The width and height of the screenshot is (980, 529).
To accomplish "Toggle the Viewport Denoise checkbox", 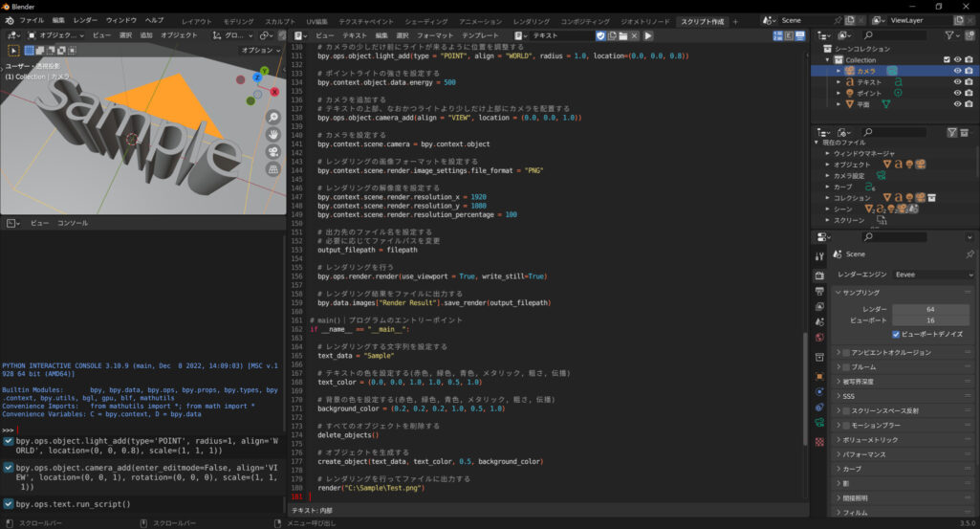I will tap(896, 335).
